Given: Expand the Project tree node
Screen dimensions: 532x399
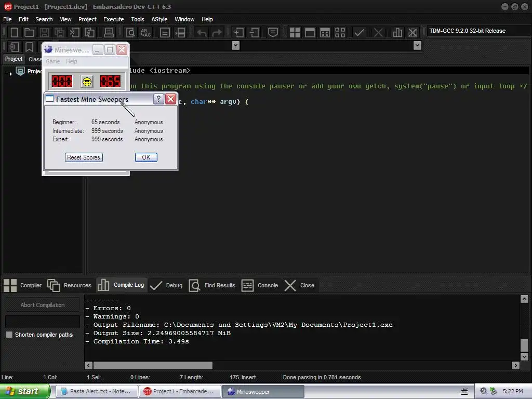Looking at the screenshot, I should coord(10,73).
